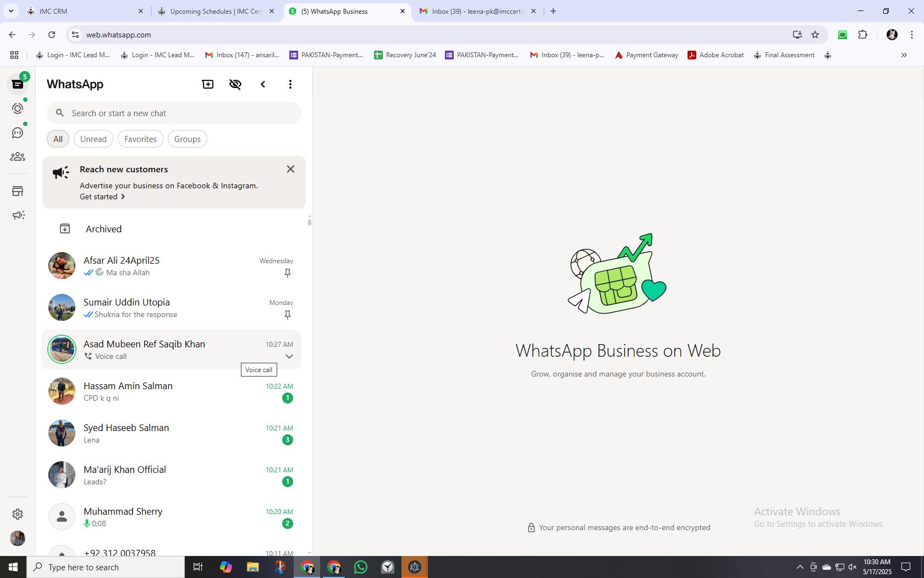Viewport: 924px width, 578px height.
Task: Open the three-dot menu in WhatsApp header
Action: [290, 84]
